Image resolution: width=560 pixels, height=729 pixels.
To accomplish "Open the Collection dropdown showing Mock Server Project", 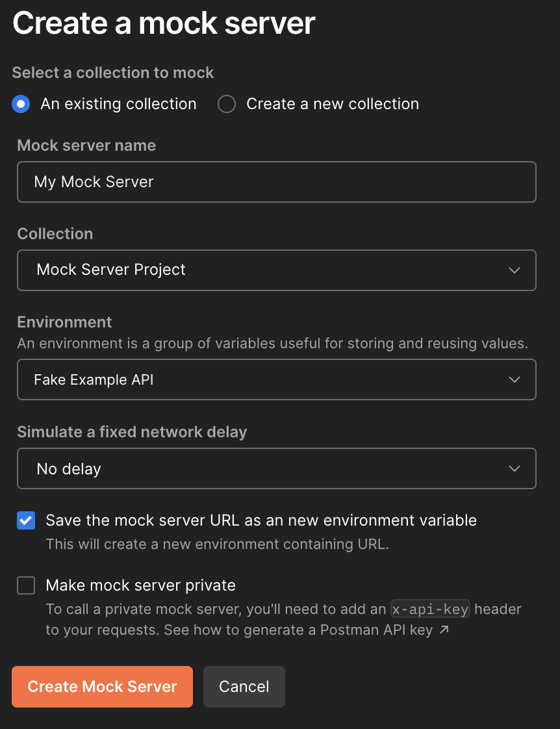I will click(x=277, y=270).
